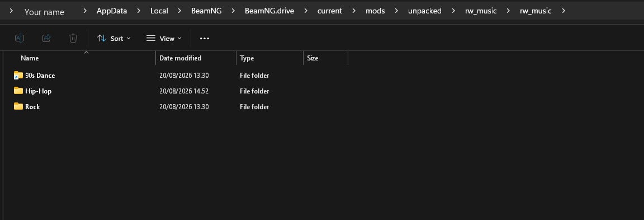Expand chevron after the last rw_music
The image size is (644, 220).
coord(563,11)
